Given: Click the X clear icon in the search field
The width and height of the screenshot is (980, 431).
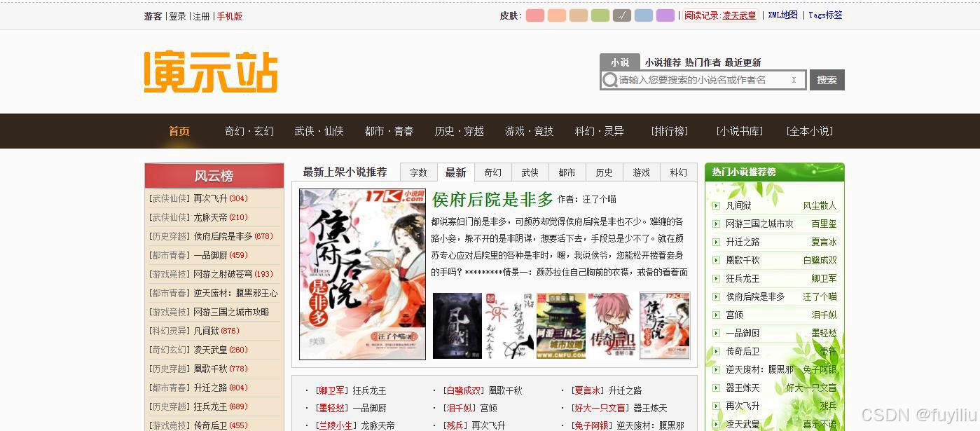Looking at the screenshot, I should click(794, 79).
